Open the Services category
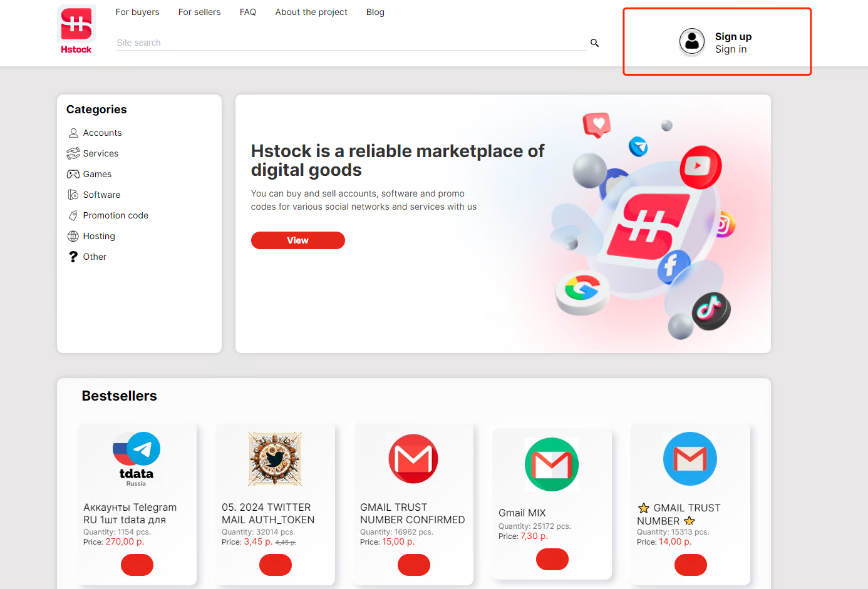 coord(100,153)
